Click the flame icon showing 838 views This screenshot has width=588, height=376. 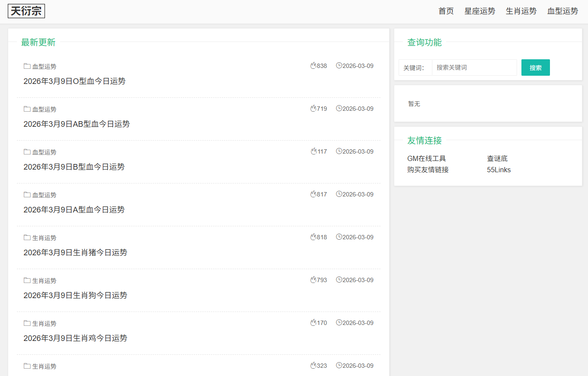[313, 66]
